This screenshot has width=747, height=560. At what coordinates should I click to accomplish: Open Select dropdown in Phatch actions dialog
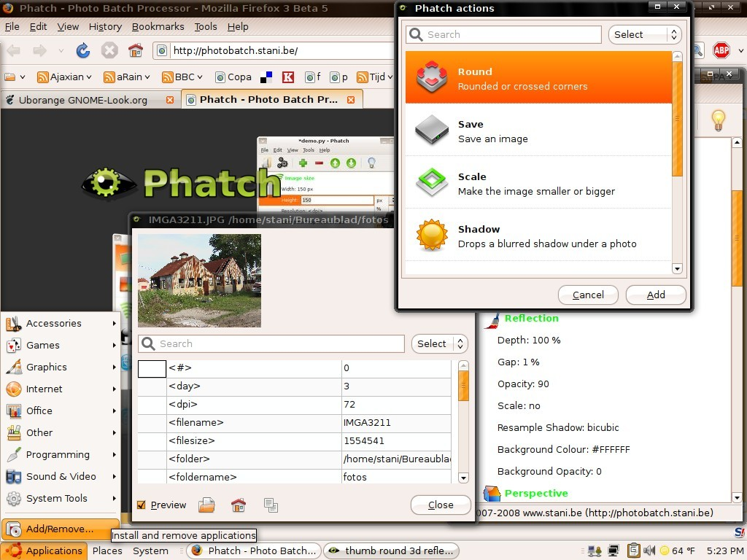coord(646,34)
